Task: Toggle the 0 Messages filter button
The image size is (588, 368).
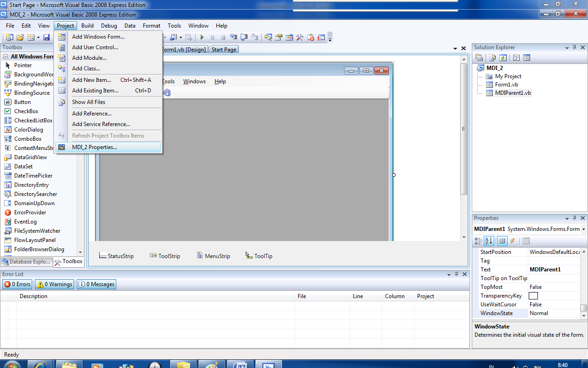Action: click(96, 284)
